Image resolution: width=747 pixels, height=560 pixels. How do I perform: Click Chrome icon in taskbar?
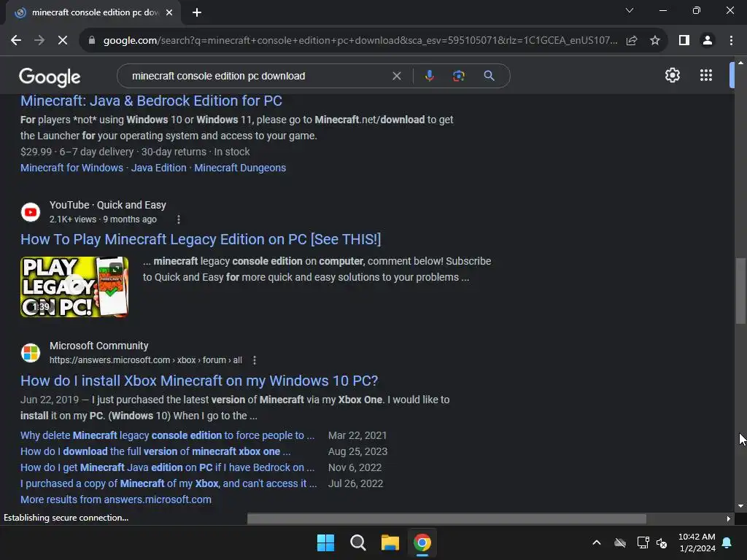tap(422, 542)
